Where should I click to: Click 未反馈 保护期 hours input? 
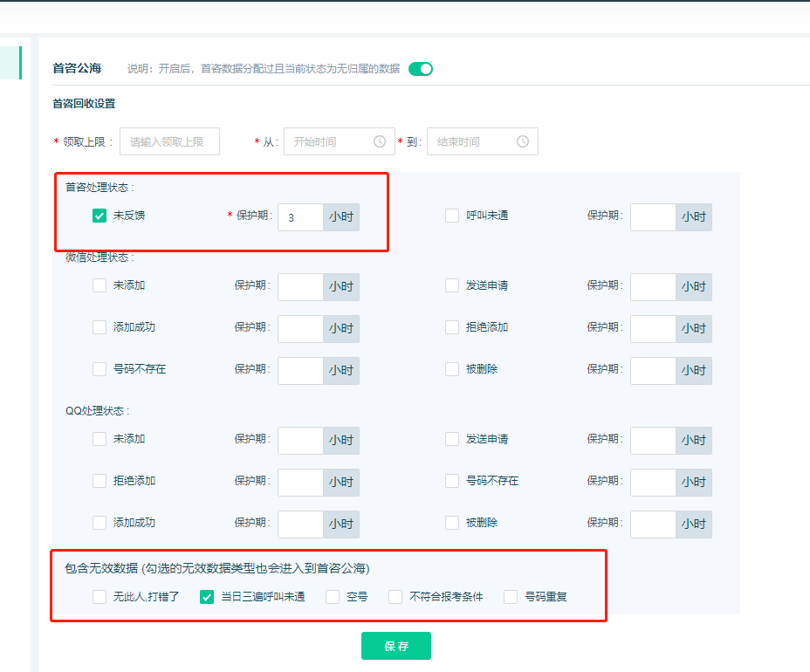click(x=300, y=217)
